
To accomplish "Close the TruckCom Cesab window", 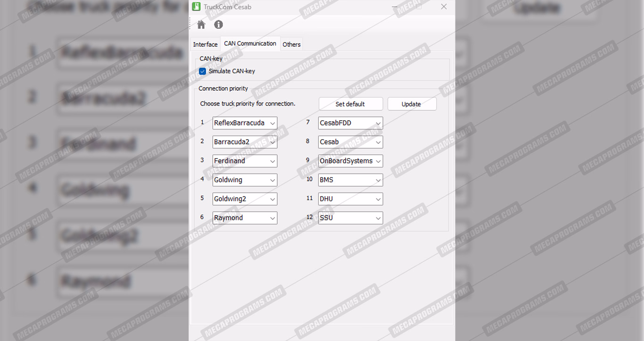I will click(443, 7).
